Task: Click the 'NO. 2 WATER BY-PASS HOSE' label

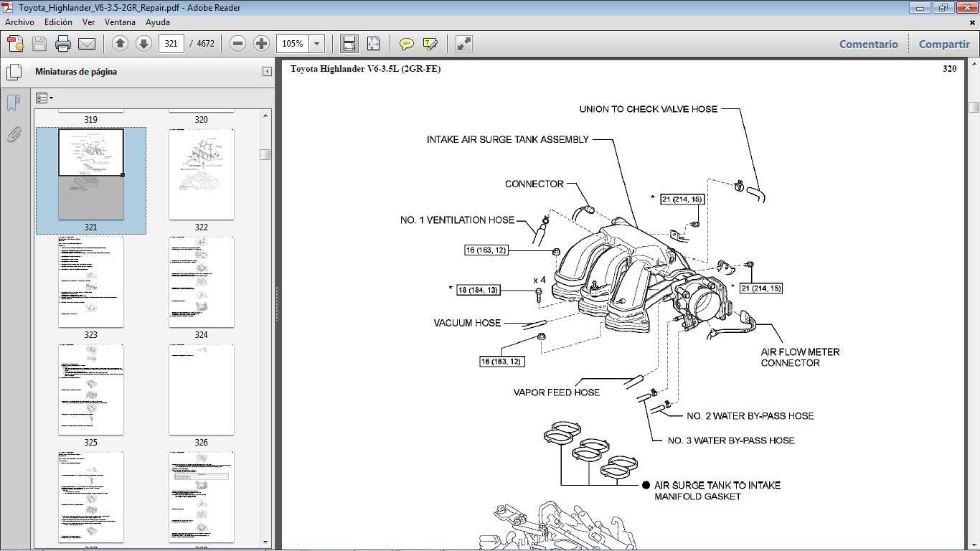Action: [x=750, y=416]
